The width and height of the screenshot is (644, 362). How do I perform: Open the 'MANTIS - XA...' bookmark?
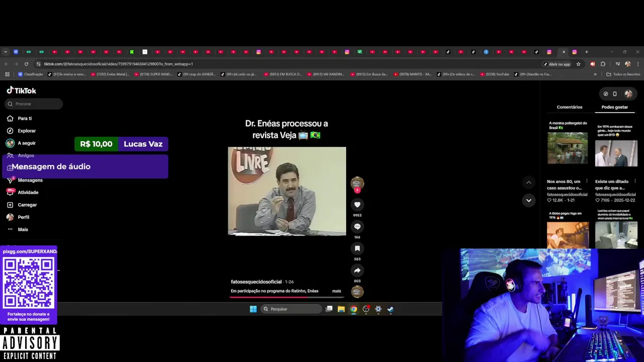pos(413,74)
